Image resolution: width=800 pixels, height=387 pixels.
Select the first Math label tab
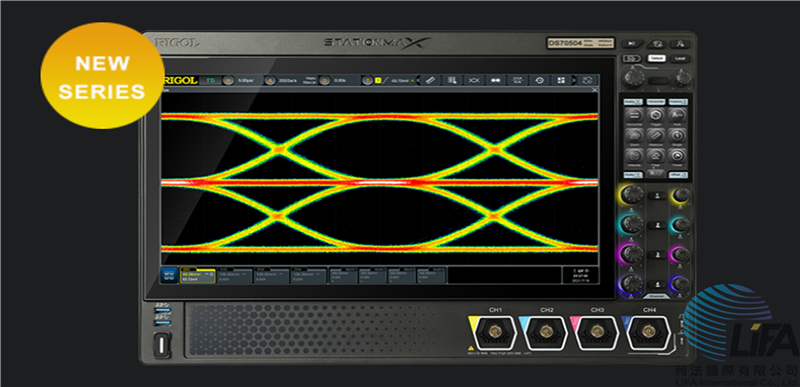(343, 275)
